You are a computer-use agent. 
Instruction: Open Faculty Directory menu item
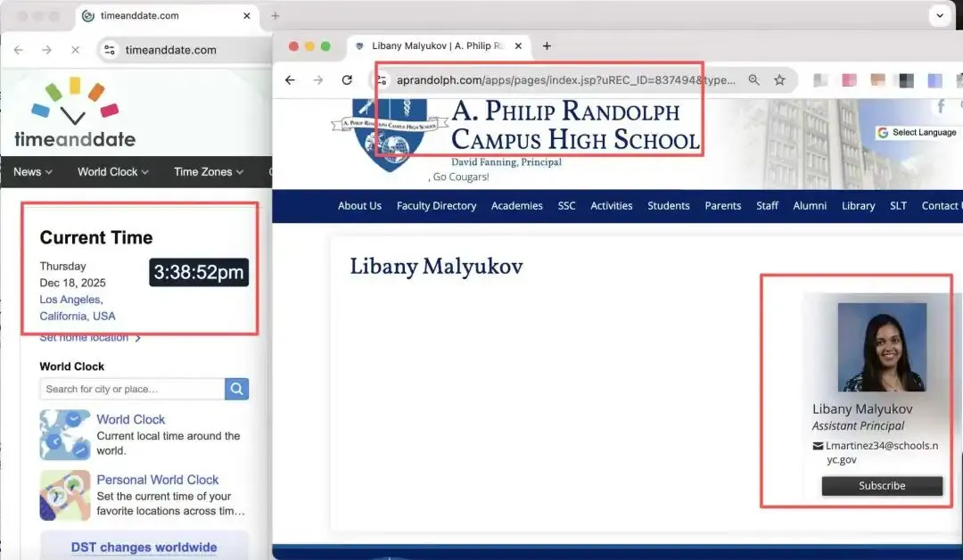pyautogui.click(x=437, y=206)
